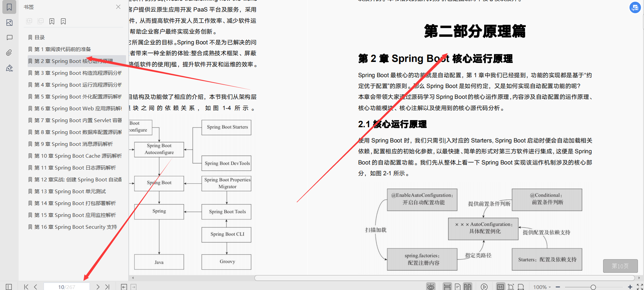Viewport: 644px width, 290px height.
Task: Enable continuous scrolling mode
Action: click(447, 287)
